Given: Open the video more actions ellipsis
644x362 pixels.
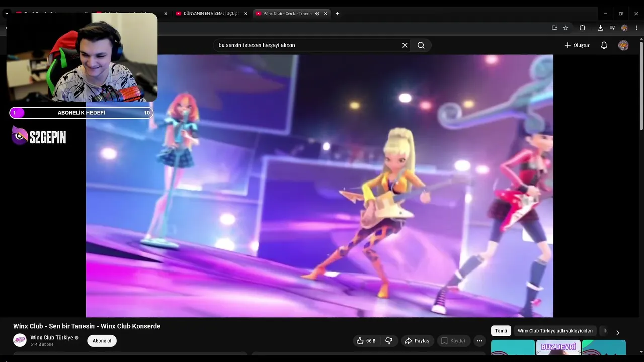Looking at the screenshot, I should coord(479,341).
